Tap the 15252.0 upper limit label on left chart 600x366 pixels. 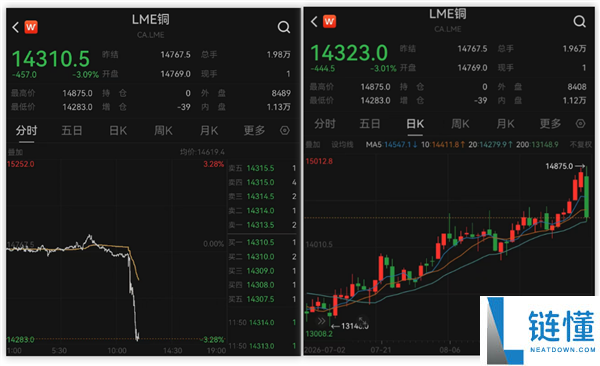click(x=21, y=164)
